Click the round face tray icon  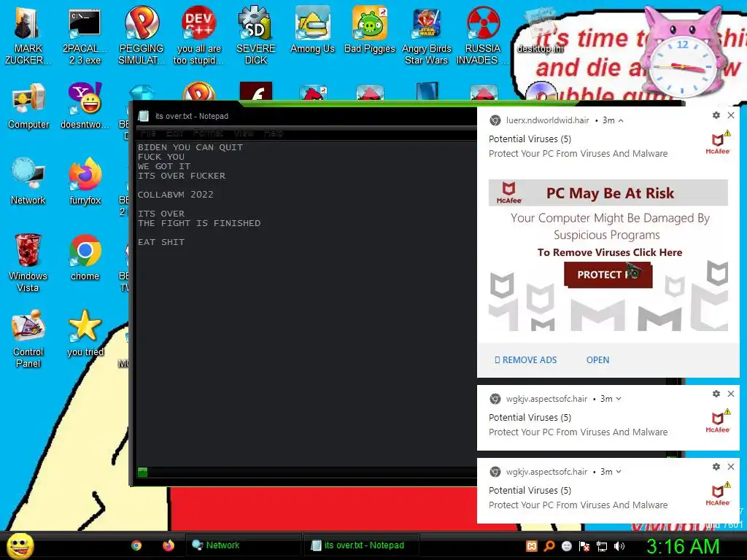(566, 546)
